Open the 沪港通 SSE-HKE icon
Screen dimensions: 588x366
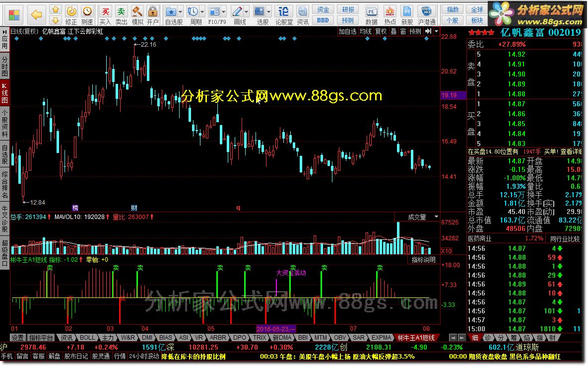[x=427, y=15]
